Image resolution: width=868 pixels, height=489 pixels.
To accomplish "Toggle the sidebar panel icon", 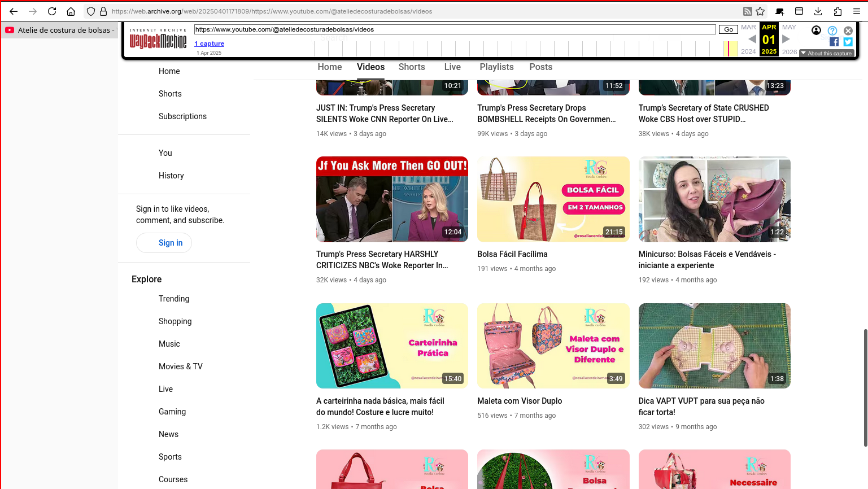I will [799, 11].
